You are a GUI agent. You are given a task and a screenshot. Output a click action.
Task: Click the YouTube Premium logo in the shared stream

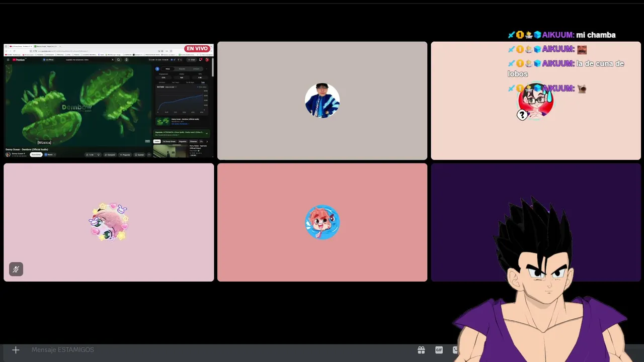19,59
